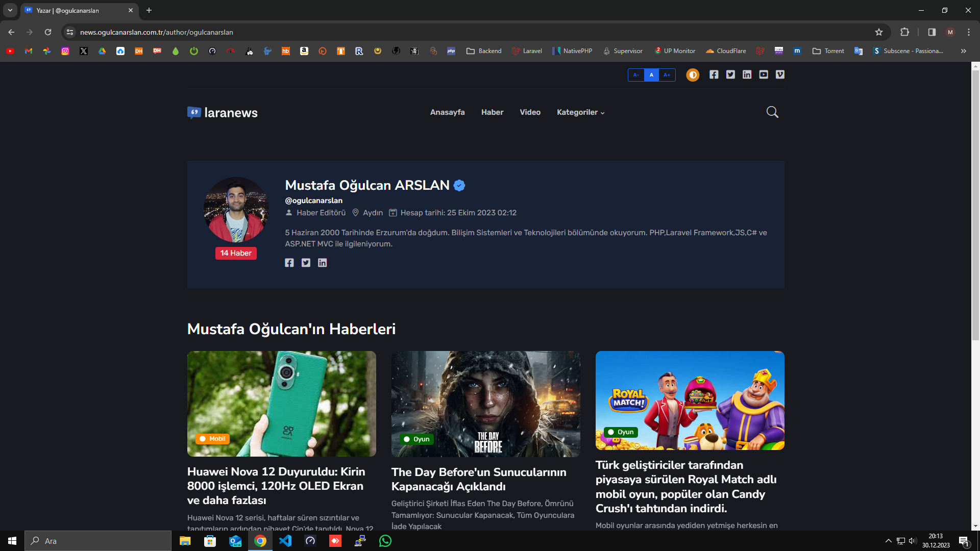Image resolution: width=980 pixels, height=551 pixels.
Task: Decrease font size with A- button
Action: (636, 75)
